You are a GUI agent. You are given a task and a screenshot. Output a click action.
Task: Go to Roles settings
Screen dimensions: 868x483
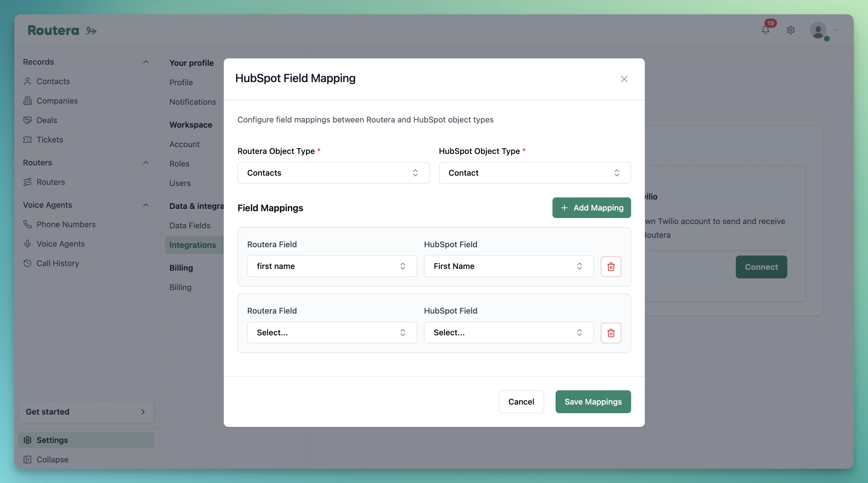179,163
